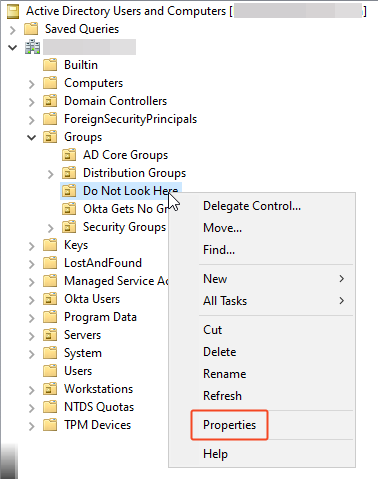378x479 pixels.
Task: Choose Rename in the context menu
Action: (262, 374)
